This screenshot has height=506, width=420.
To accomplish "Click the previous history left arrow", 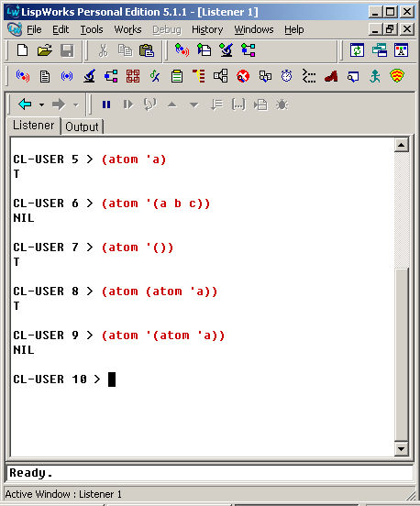I will (25, 104).
